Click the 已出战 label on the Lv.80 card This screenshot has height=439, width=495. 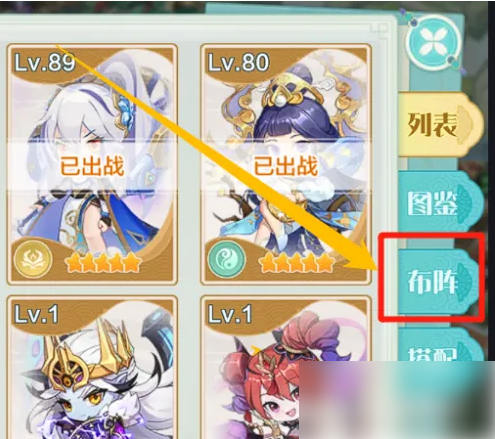(286, 166)
